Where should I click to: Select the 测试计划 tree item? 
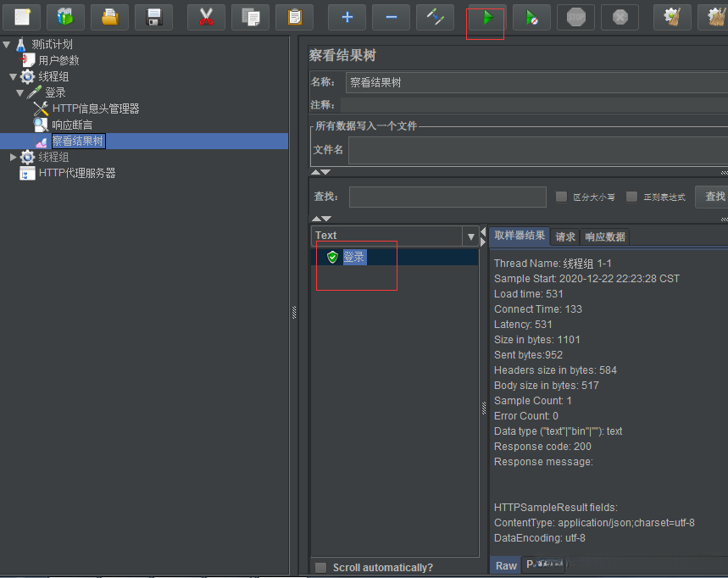(52, 45)
